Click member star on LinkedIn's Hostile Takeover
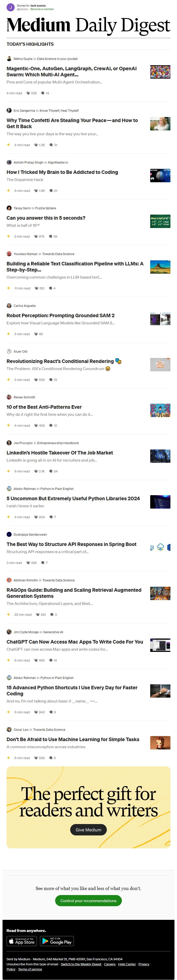Viewport: 177px width, 980px height. (x=8, y=471)
